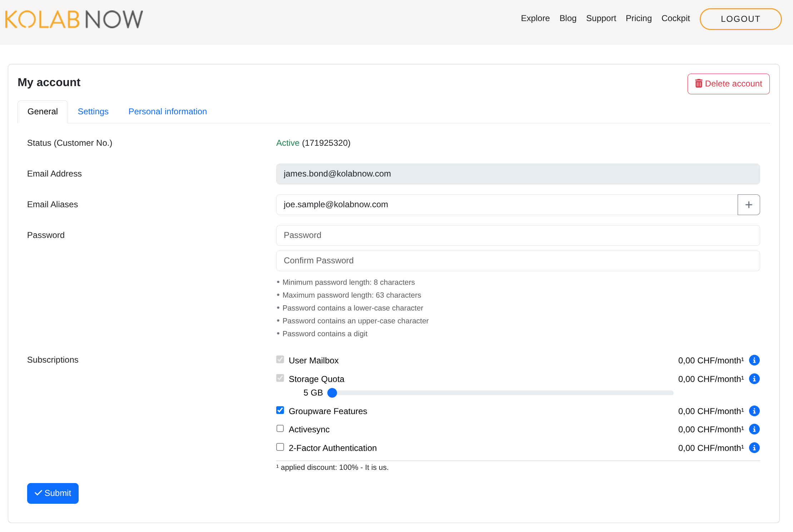Viewport: 793px width, 532px height.
Task: Click the Storage Quota info icon
Action: click(754, 379)
